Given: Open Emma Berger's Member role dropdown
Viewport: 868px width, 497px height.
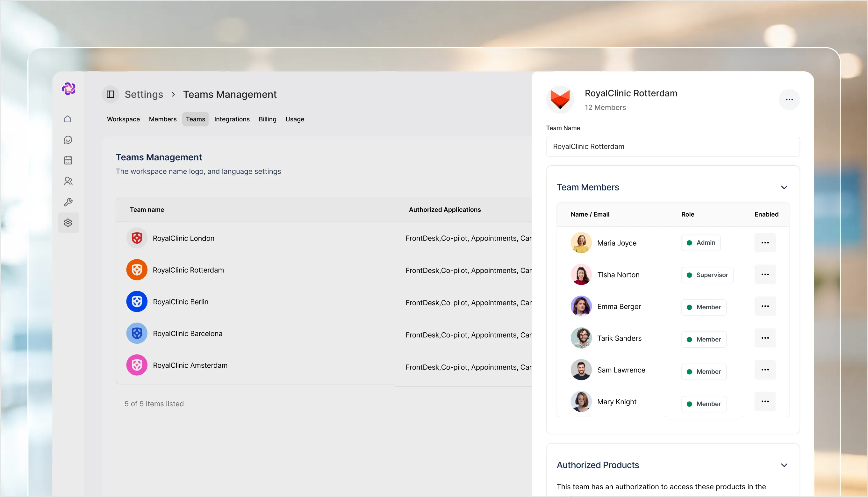Looking at the screenshot, I should tap(704, 307).
